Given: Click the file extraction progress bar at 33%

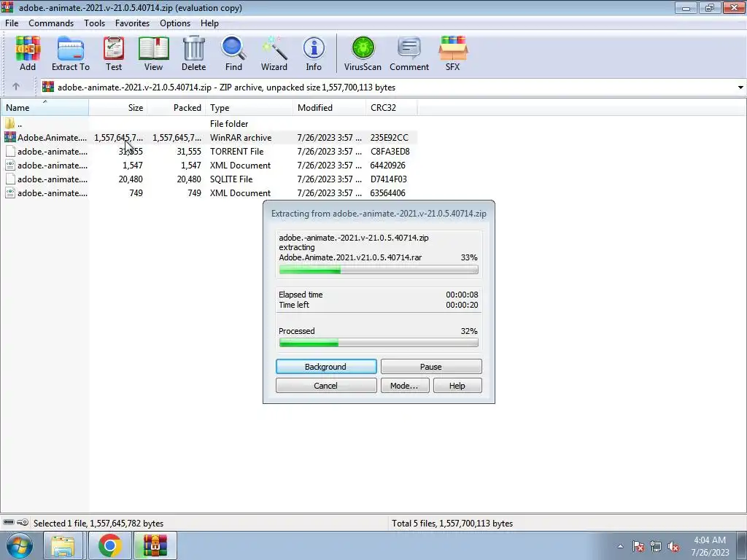Looking at the screenshot, I should coord(379,270).
